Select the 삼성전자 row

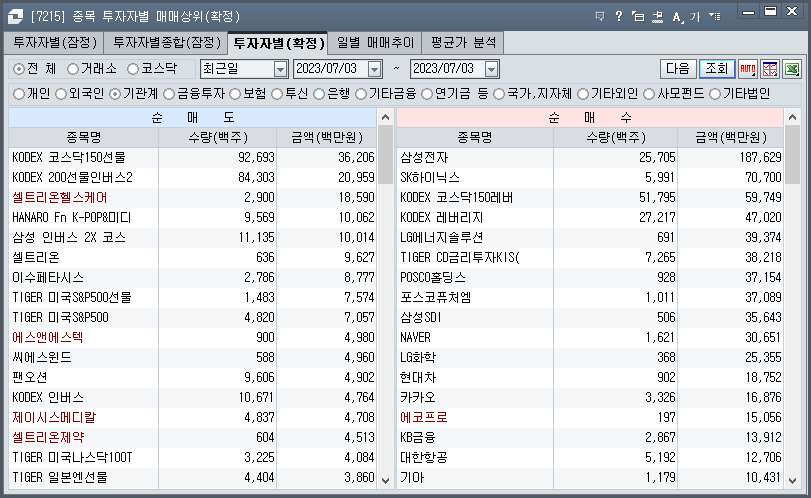click(590, 157)
